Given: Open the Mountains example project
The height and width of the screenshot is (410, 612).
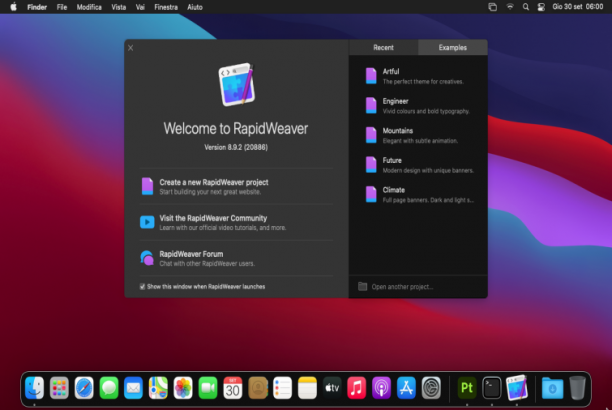Looking at the screenshot, I should click(x=418, y=135).
